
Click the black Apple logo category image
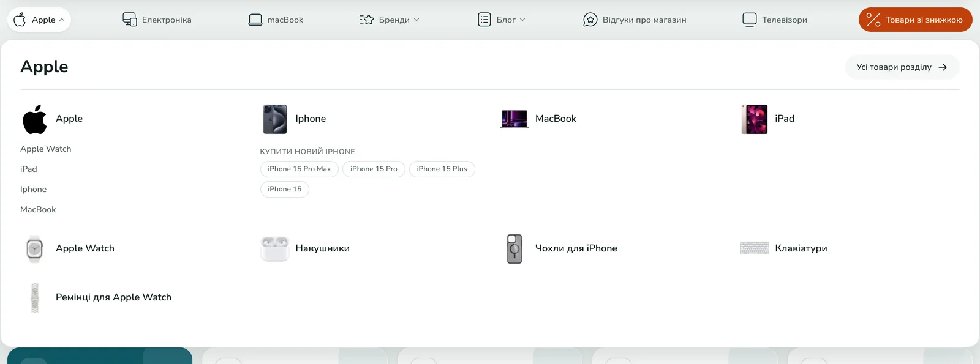click(x=35, y=119)
